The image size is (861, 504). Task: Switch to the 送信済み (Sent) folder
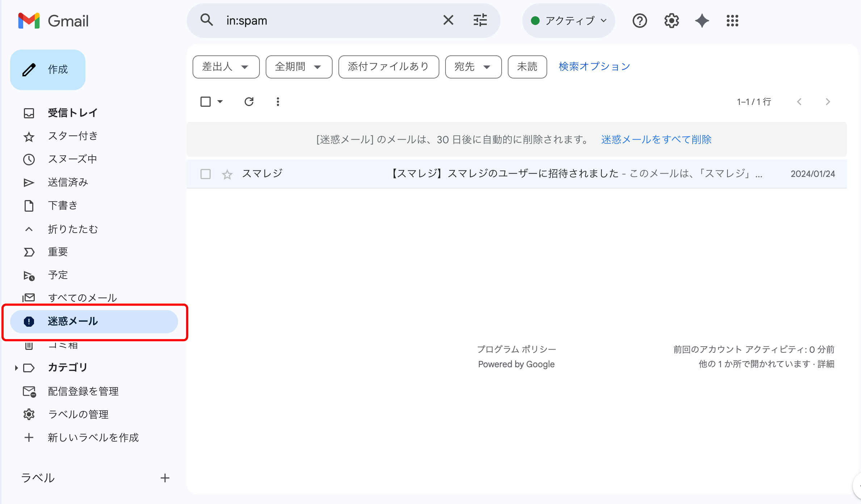pyautogui.click(x=68, y=182)
